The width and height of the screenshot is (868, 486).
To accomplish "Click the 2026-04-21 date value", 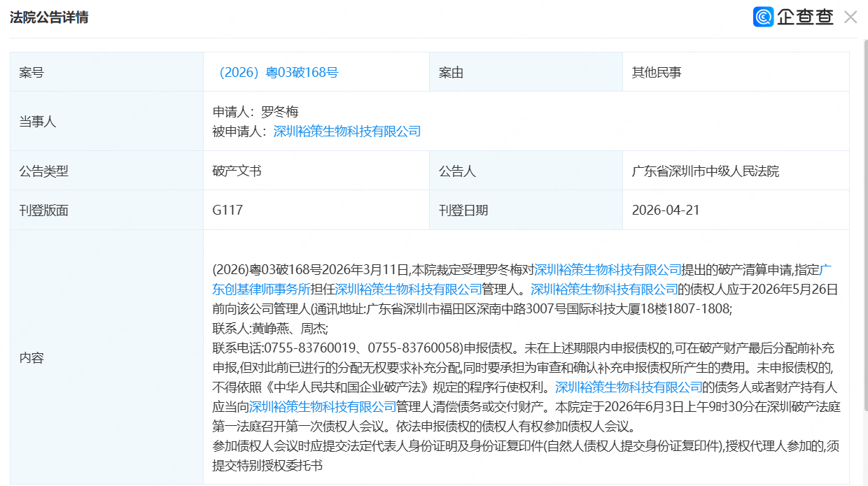I will tap(666, 210).
